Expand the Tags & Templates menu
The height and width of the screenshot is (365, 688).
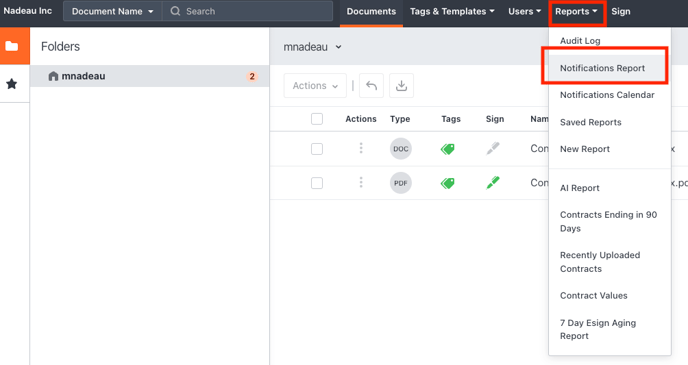pyautogui.click(x=452, y=11)
